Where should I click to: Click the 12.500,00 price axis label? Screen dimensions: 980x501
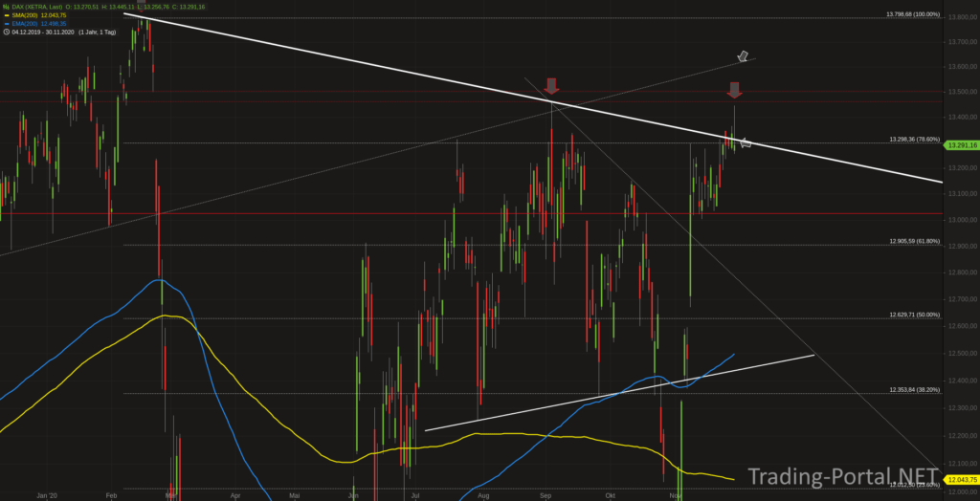[x=963, y=354]
